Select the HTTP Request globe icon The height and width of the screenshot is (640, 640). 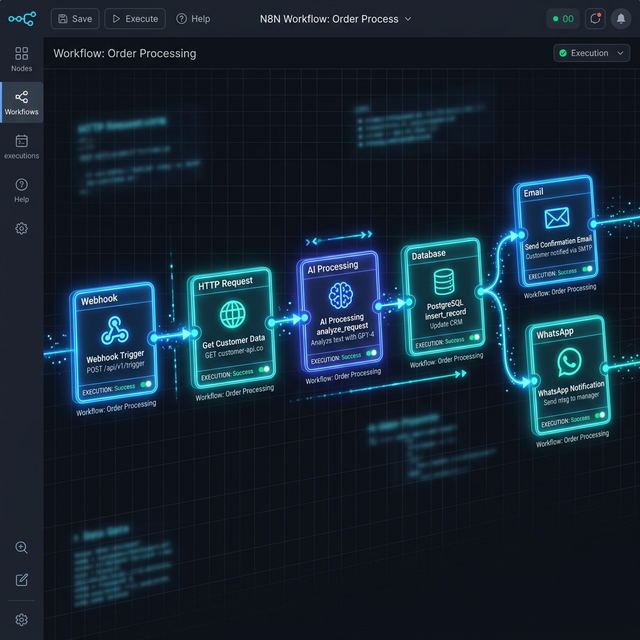232,314
